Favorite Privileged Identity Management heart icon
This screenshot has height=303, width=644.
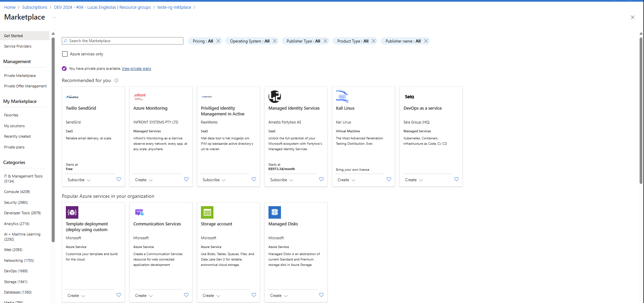point(254,179)
